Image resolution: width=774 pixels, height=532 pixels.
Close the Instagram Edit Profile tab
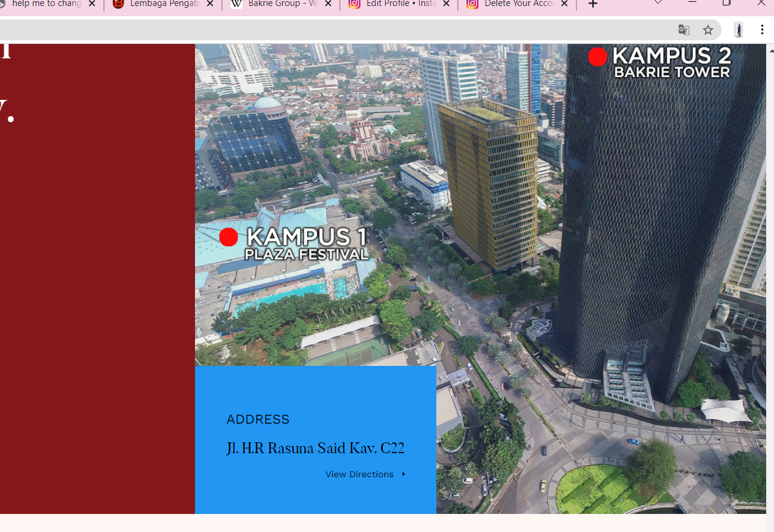(446, 4)
